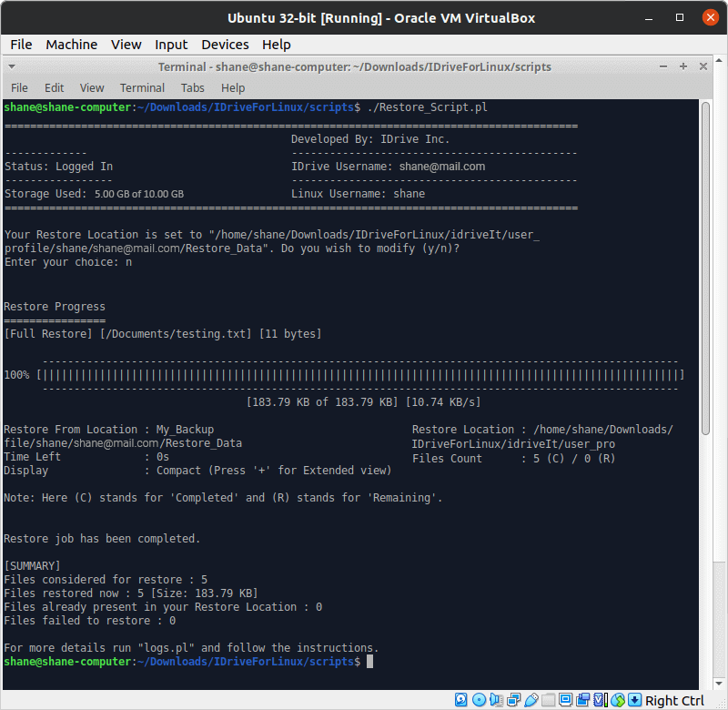Click the 'Linux Username: shane' text
Viewport: 728px width, 710px height.
pos(358,194)
